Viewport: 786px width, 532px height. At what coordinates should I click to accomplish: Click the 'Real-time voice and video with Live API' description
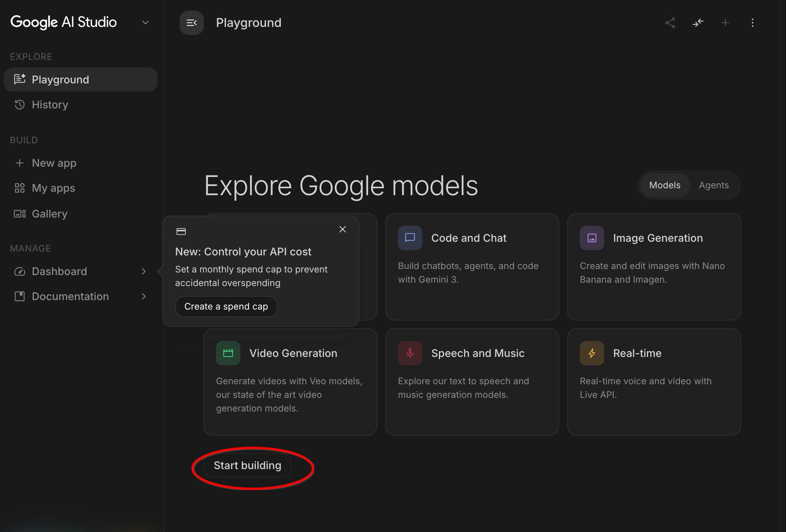point(646,388)
